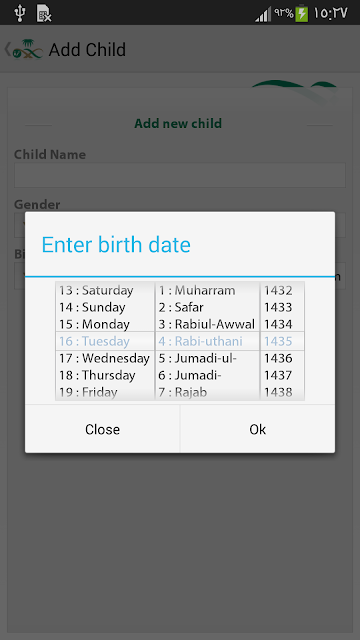Dismiss dialog with Close button
Image resolution: width=360 pixels, height=640 pixels.
(102, 429)
